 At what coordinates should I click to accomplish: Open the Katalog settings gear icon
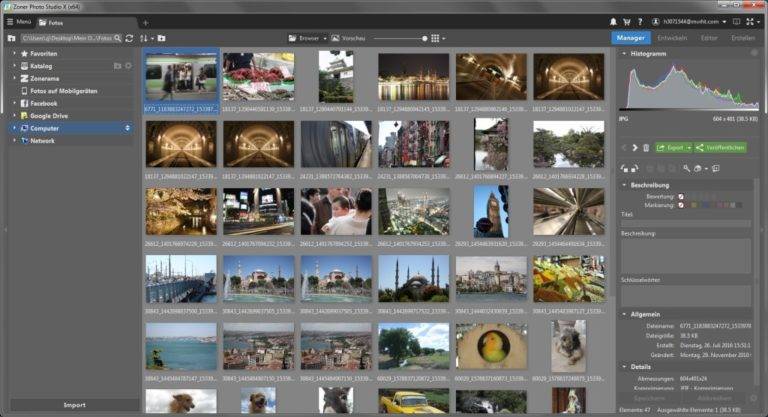click(128, 66)
